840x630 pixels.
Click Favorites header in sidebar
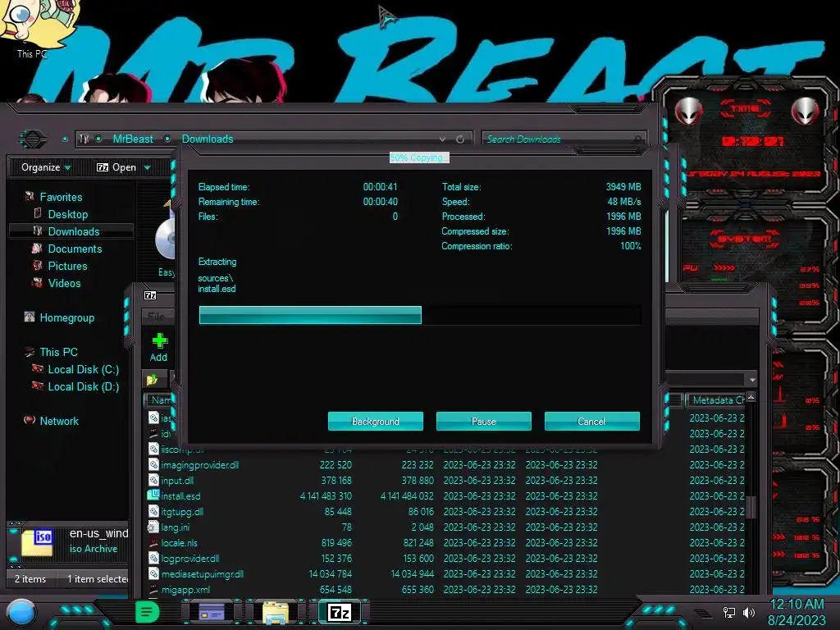click(x=61, y=197)
